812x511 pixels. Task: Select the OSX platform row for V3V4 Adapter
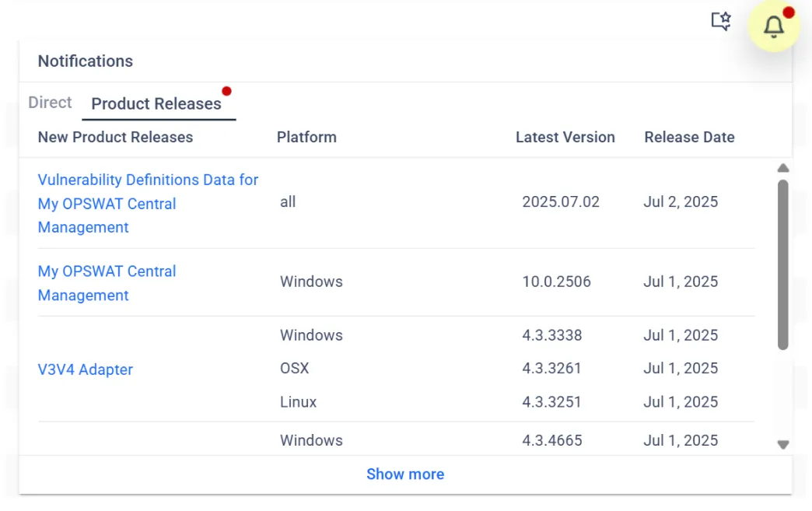[295, 368]
